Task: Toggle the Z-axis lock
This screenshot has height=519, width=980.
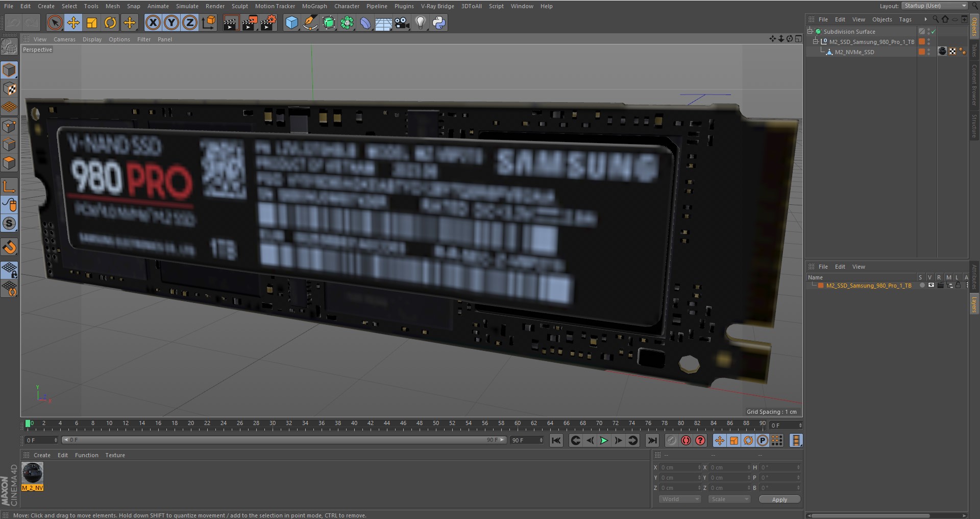Action: (x=190, y=22)
